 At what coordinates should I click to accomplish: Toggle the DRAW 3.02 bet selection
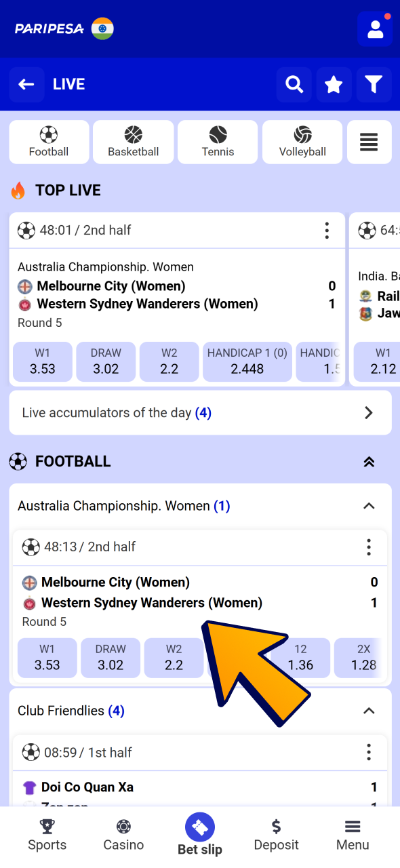pyautogui.click(x=110, y=658)
